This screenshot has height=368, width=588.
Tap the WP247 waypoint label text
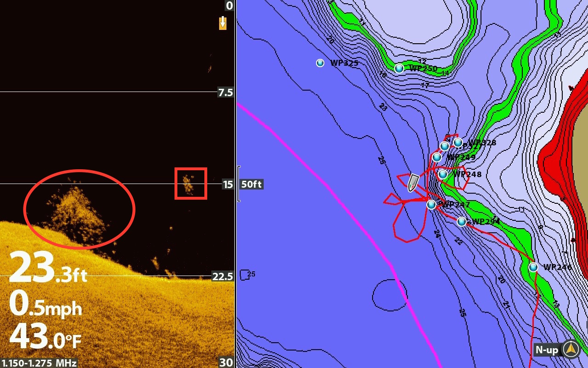456,204
